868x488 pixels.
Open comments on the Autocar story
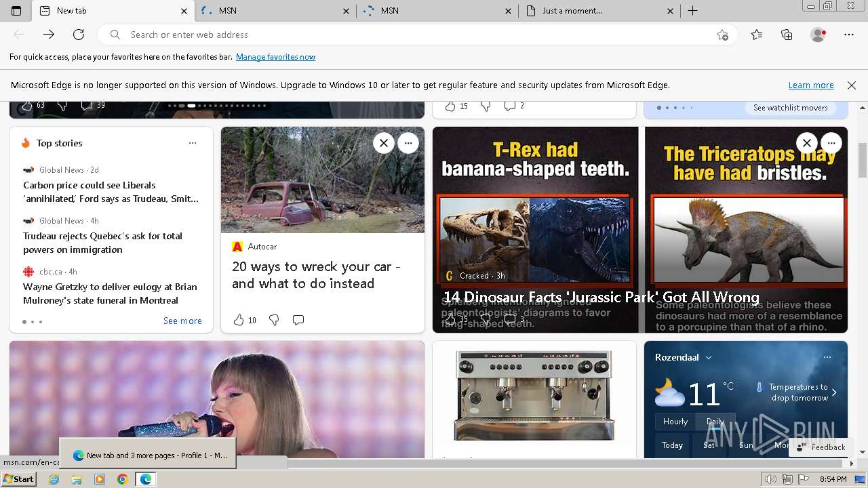click(x=298, y=320)
